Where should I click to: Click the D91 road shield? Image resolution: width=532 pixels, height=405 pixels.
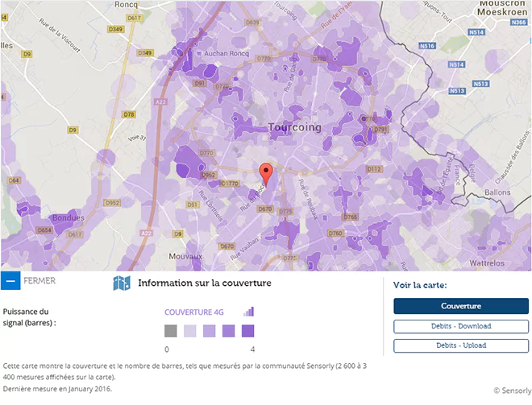tap(200, 84)
